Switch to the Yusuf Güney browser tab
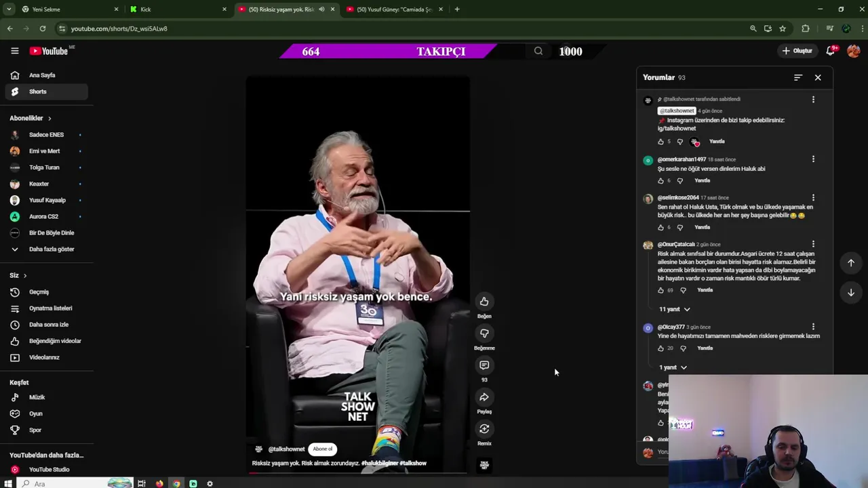 (x=395, y=9)
